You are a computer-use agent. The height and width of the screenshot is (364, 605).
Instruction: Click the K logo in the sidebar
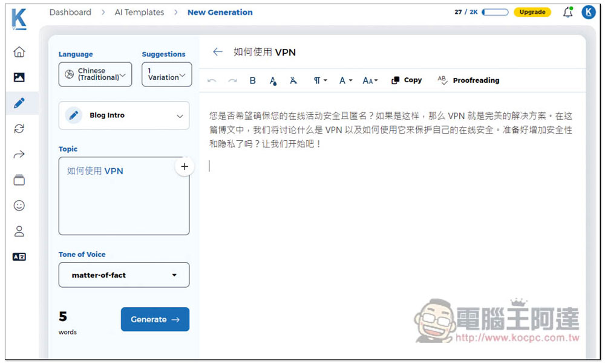point(19,19)
